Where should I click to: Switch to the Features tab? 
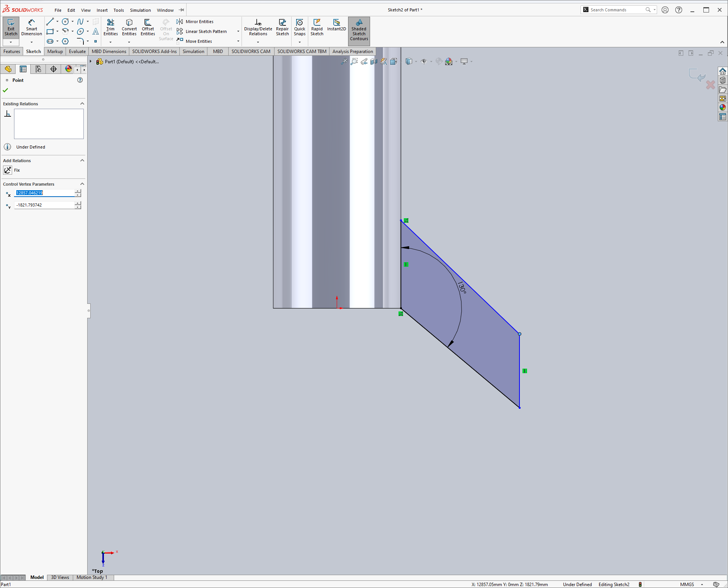12,52
